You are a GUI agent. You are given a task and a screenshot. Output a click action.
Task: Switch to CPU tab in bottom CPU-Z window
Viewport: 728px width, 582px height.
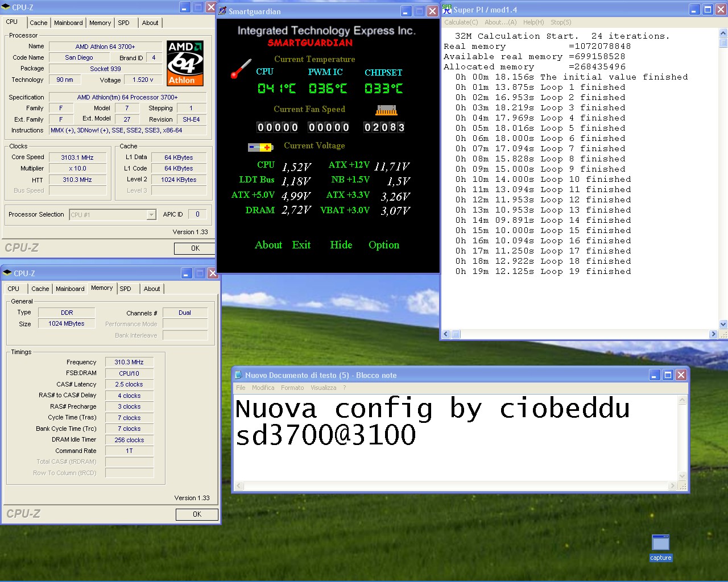[x=13, y=289]
